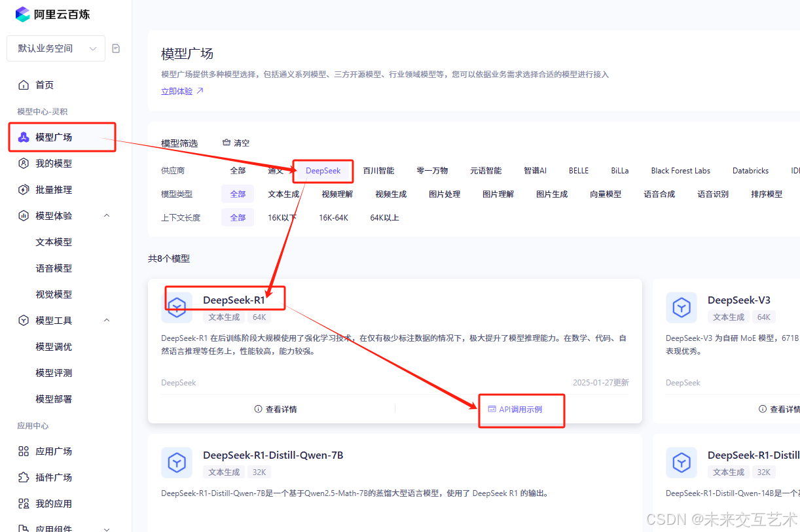Viewport: 800px width, 532px height.
Task: Click the arrow icon after 立即体验
Action: [200, 91]
